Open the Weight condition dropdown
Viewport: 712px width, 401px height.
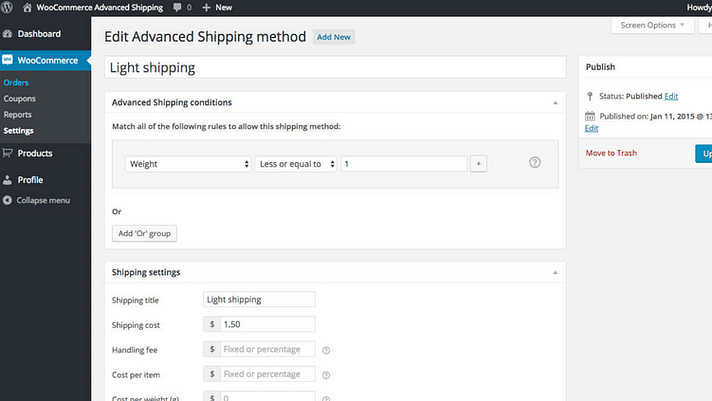coord(188,163)
